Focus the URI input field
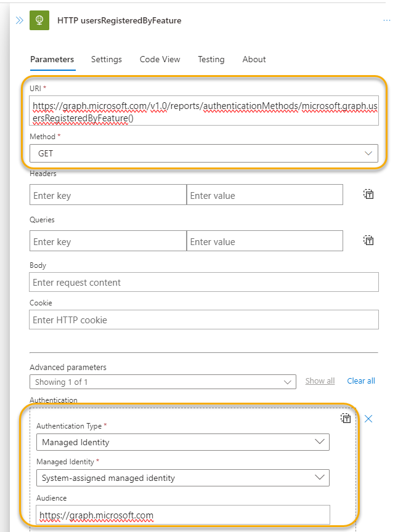Viewport: 398px width, 532px height. click(x=204, y=111)
